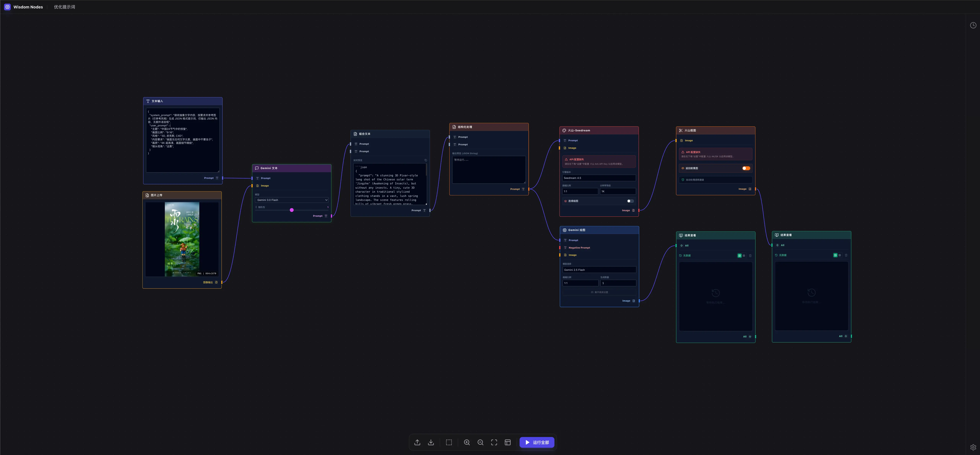Open Seedream 分辨率等级 1K selector
Image resolution: width=980 pixels, height=455 pixels.
[618, 191]
